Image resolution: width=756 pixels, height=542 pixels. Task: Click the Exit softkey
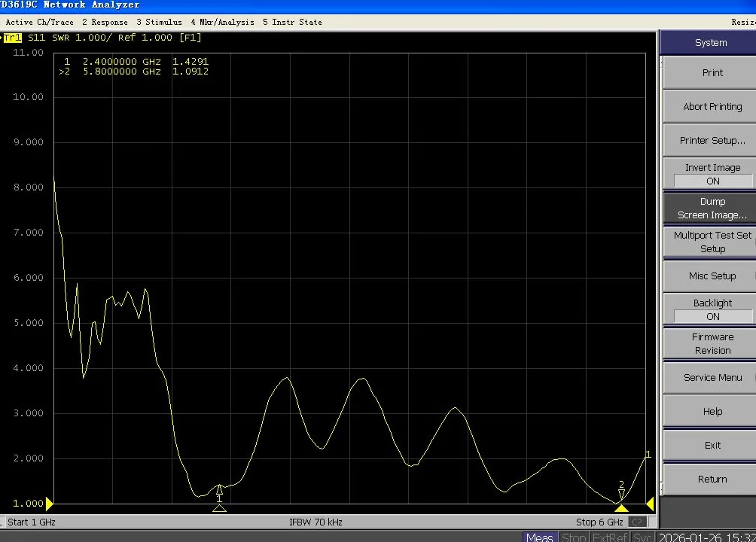coord(712,445)
